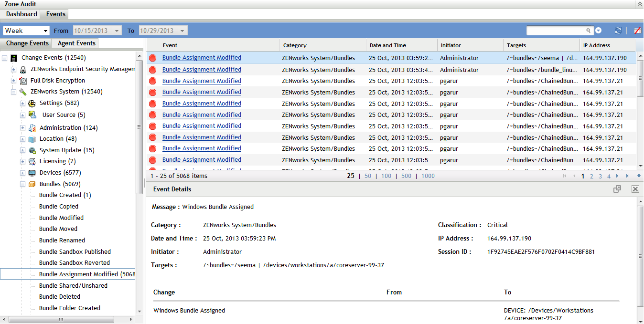Select the Change Events tab
This screenshot has height=324, width=644.
coord(28,43)
